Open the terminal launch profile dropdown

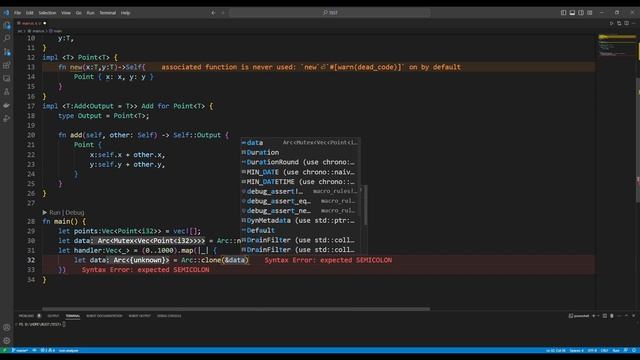pos(598,316)
